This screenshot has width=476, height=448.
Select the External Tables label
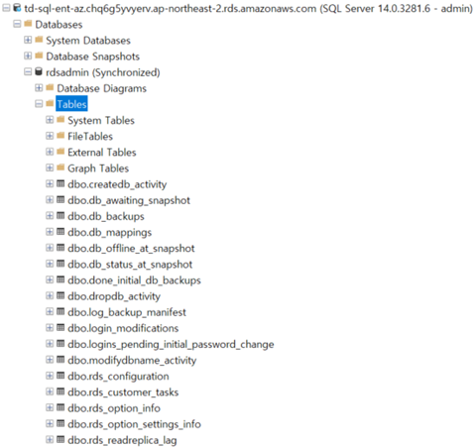[102, 153]
